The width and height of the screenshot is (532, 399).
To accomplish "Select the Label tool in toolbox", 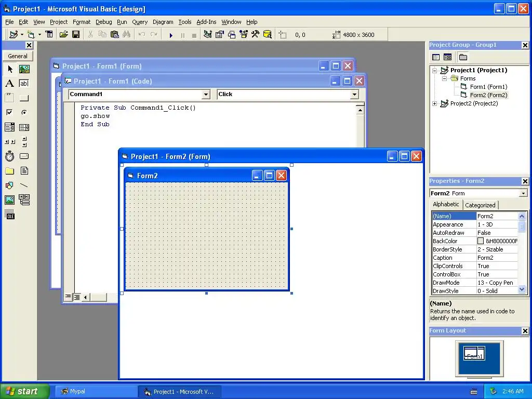I will [x=10, y=84].
